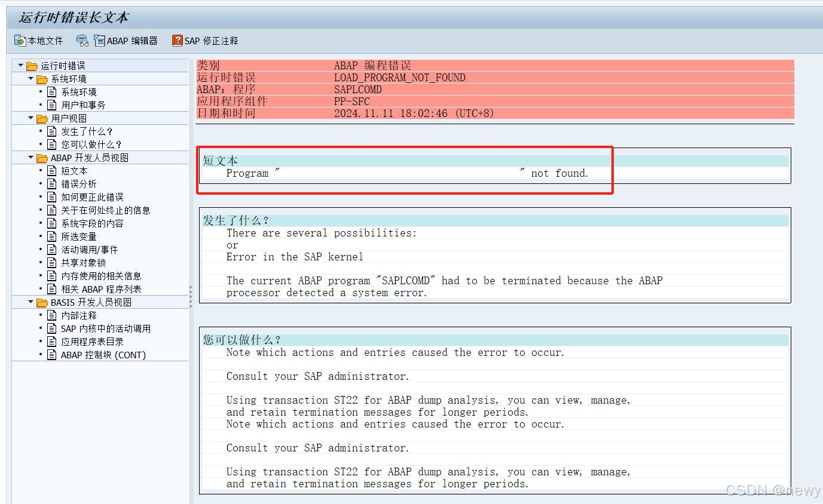
Task: Collapse the ABAP 开发人员视图 folder arrow
Action: pos(30,157)
